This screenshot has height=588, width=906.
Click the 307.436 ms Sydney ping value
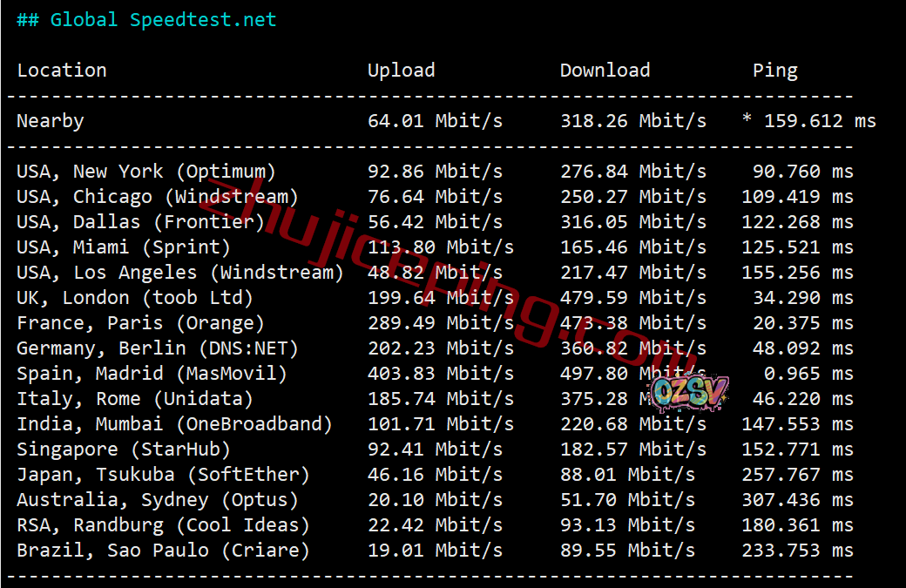[797, 500]
